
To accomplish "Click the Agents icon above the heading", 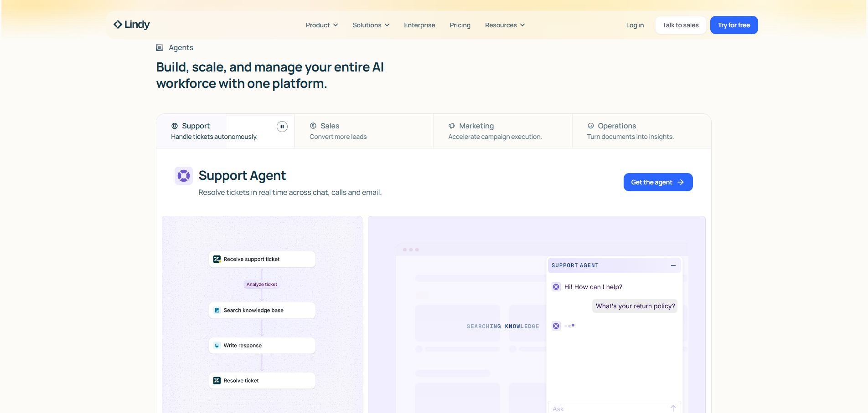I will point(160,47).
